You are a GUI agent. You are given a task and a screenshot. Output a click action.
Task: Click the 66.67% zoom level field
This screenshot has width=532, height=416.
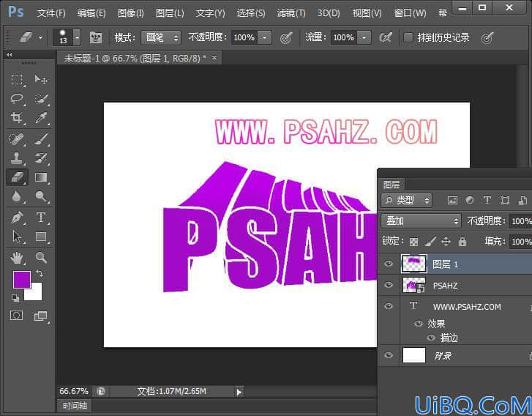click(74, 392)
